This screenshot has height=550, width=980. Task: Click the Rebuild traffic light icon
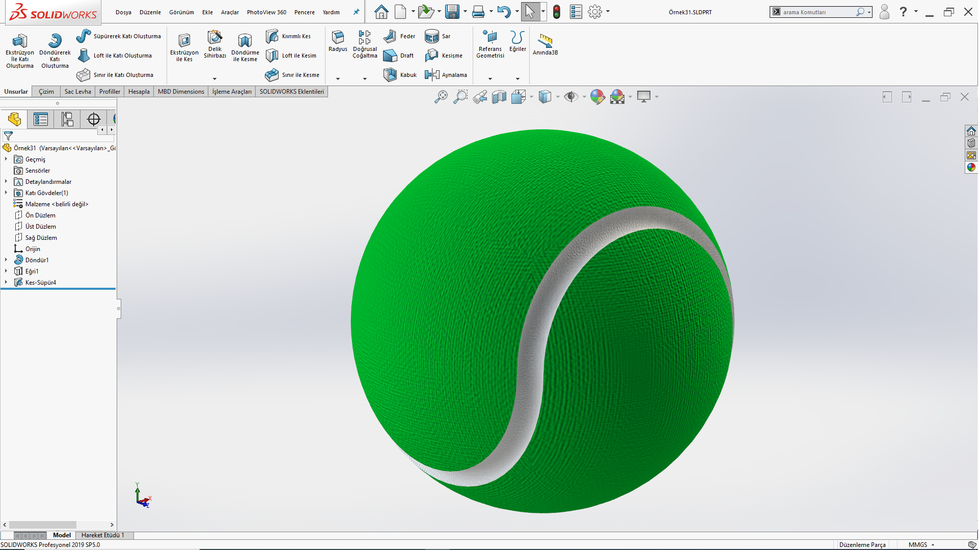pyautogui.click(x=557, y=12)
